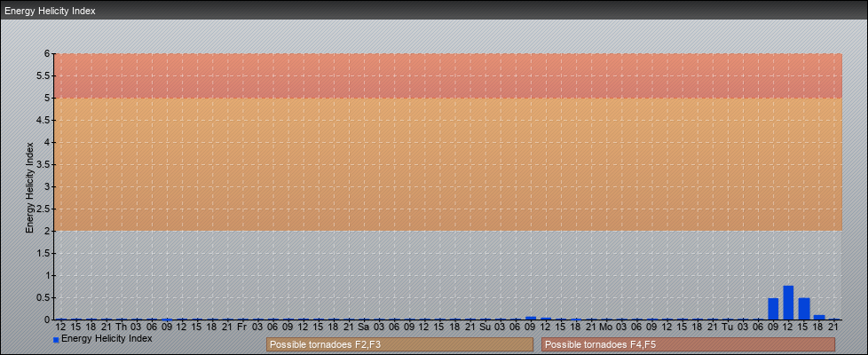Click the Tuesday bar just right of the tallest bar
Viewport: 868px width, 355px height.
pyautogui.click(x=804, y=309)
